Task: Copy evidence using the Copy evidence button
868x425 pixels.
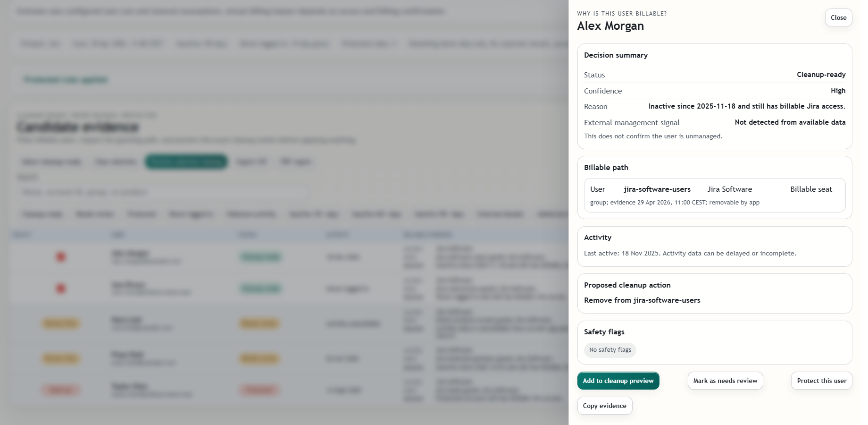Action: click(605, 406)
